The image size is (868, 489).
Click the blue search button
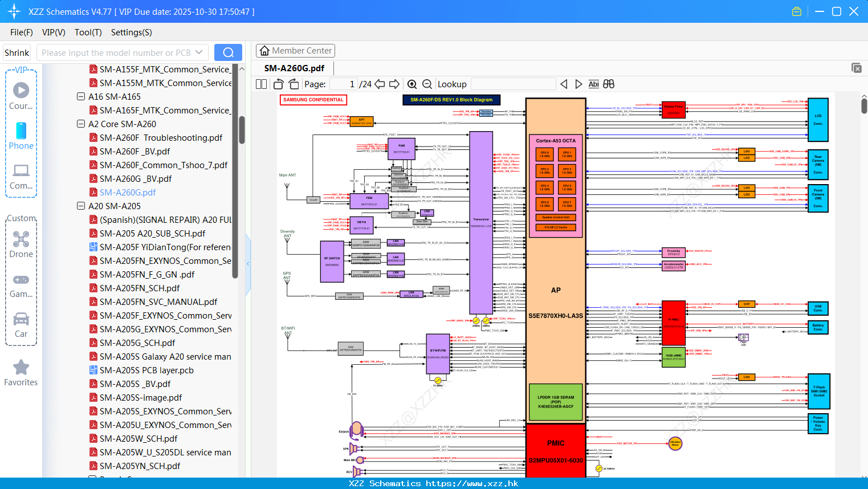click(x=228, y=52)
